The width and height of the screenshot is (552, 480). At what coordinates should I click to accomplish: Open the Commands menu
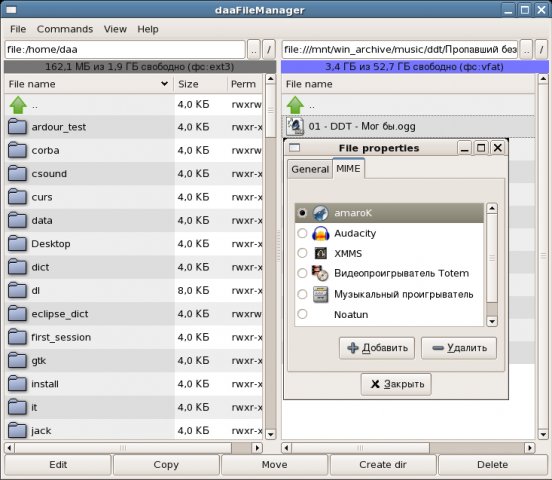(65, 29)
